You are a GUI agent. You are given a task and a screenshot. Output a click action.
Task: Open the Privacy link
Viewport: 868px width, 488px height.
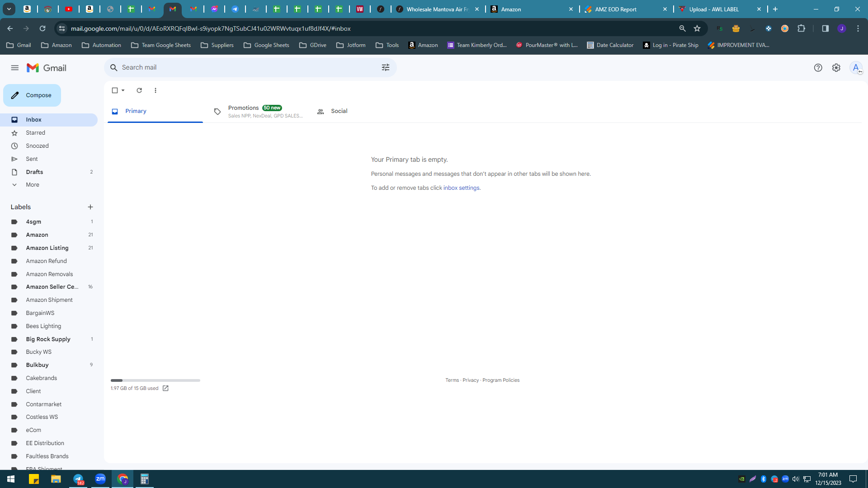click(471, 380)
